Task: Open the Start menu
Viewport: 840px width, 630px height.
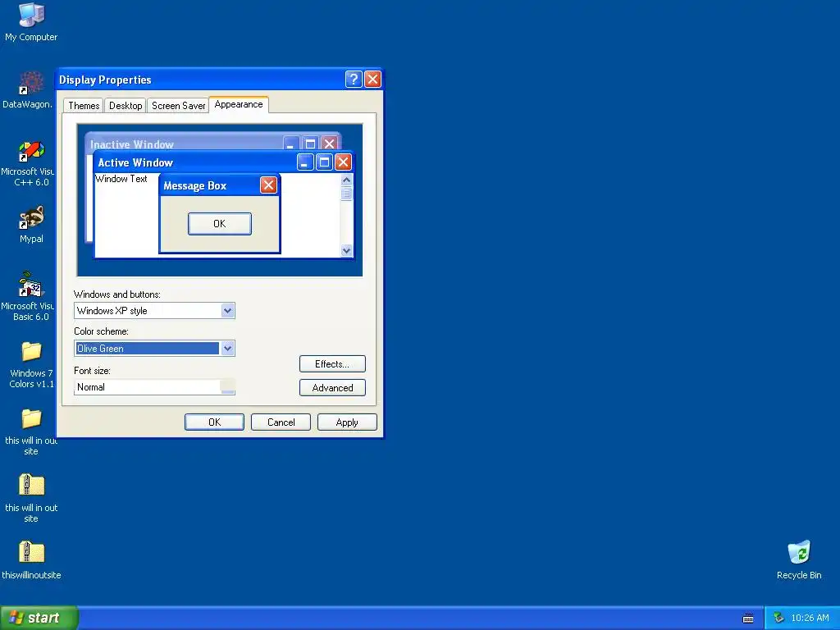Action: pyautogui.click(x=39, y=618)
